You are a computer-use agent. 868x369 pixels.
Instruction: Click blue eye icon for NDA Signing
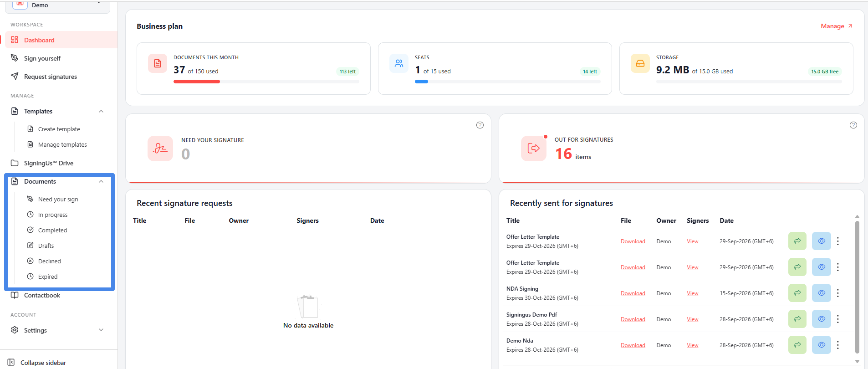pyautogui.click(x=822, y=293)
